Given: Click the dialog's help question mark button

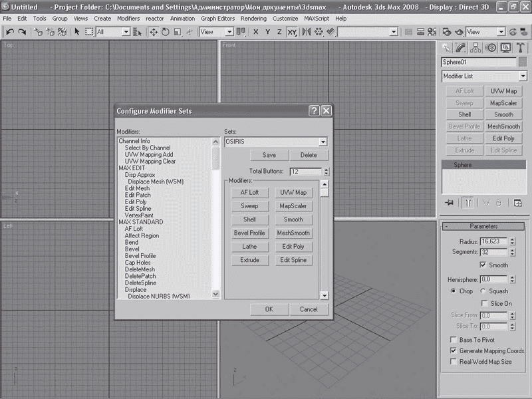Looking at the screenshot, I should coord(314,111).
